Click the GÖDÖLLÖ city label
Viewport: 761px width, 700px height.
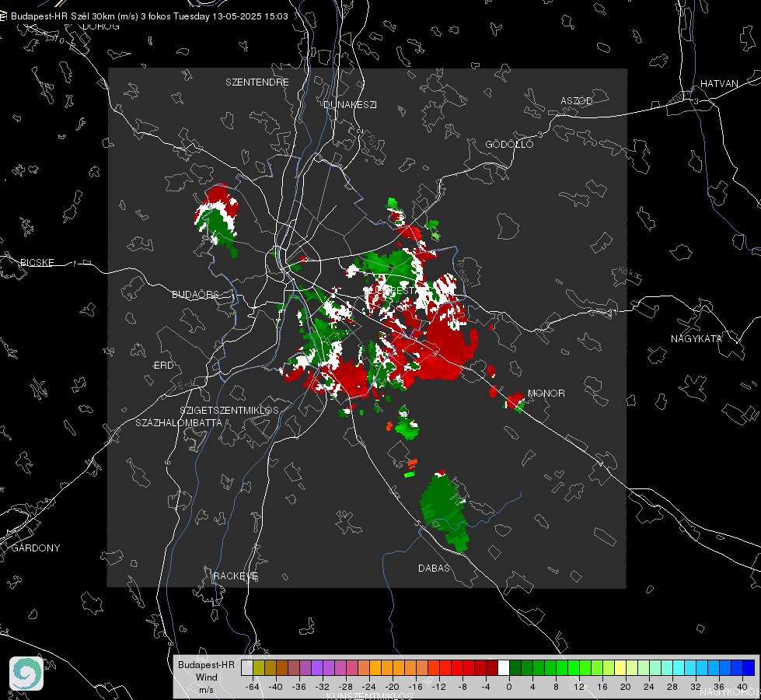[x=509, y=144]
